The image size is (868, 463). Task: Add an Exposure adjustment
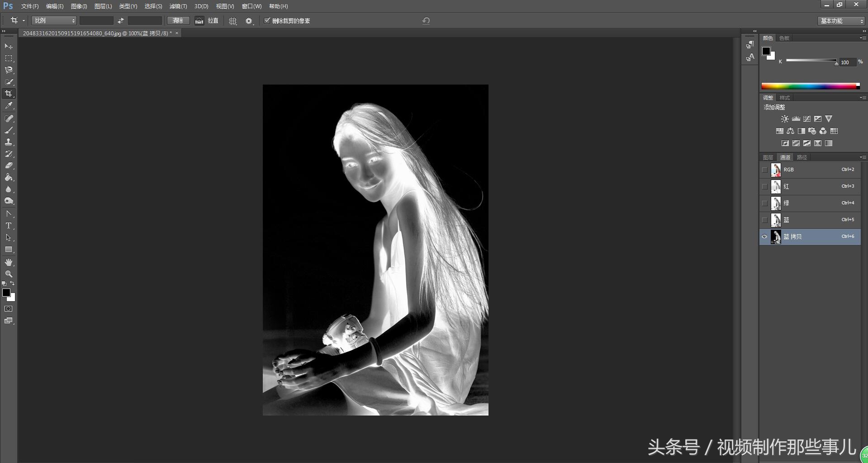817,119
